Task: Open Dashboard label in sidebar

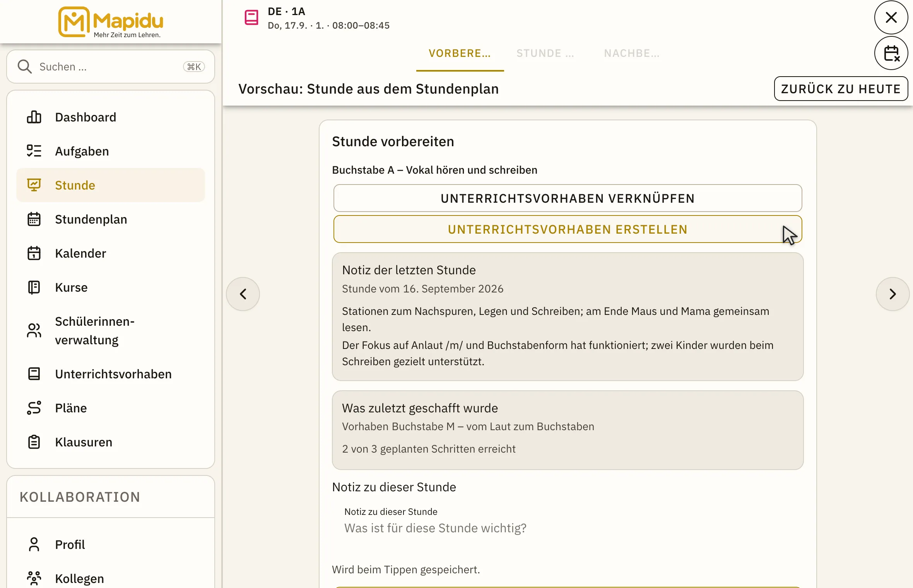Action: tap(85, 117)
